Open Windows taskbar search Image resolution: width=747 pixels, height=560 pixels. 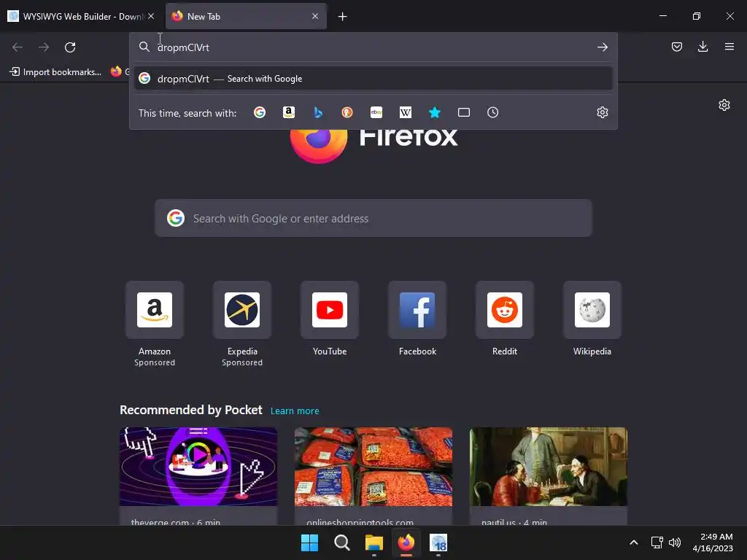click(x=341, y=542)
